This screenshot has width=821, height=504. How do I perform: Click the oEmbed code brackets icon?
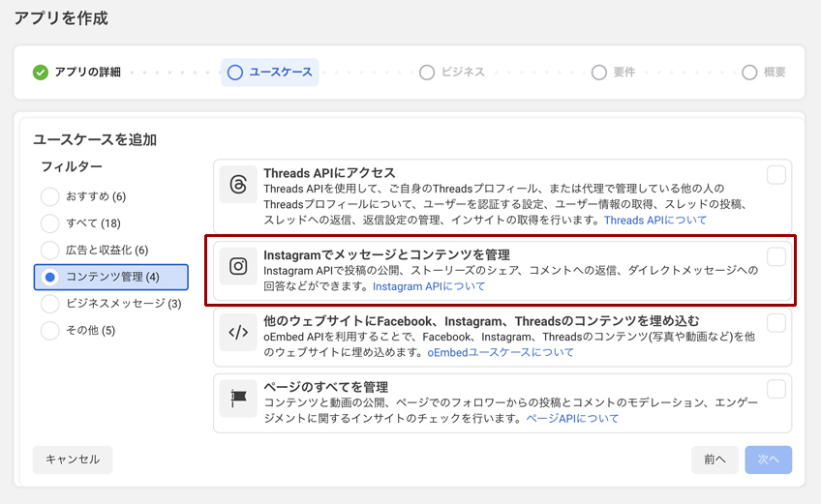tap(238, 332)
